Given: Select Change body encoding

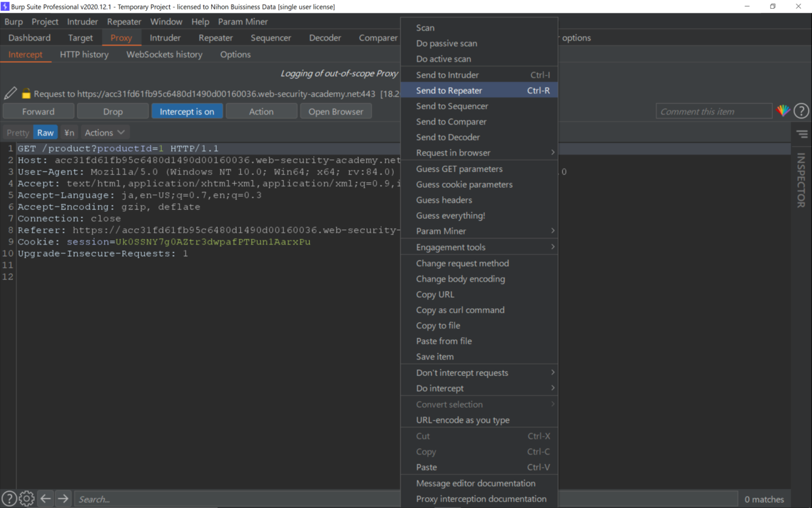Looking at the screenshot, I should (479, 278).
